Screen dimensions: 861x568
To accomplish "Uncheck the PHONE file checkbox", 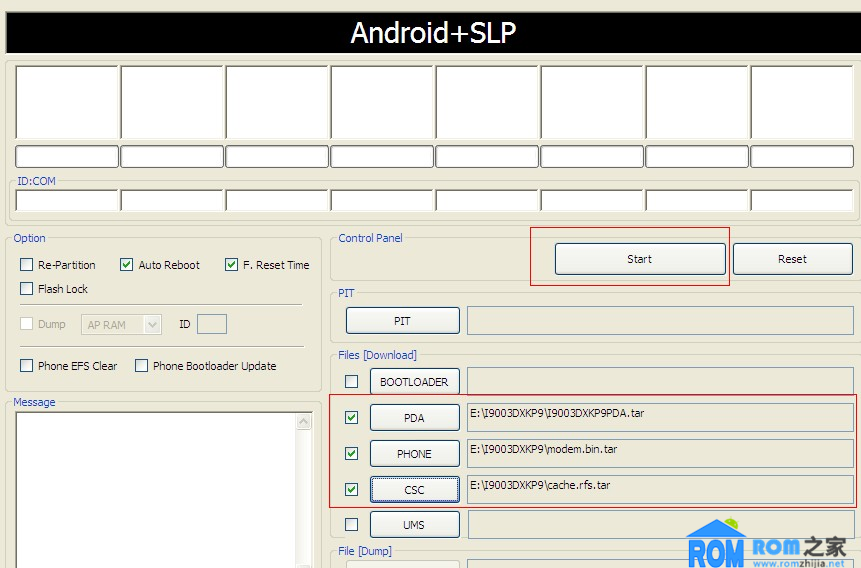I will [x=351, y=453].
